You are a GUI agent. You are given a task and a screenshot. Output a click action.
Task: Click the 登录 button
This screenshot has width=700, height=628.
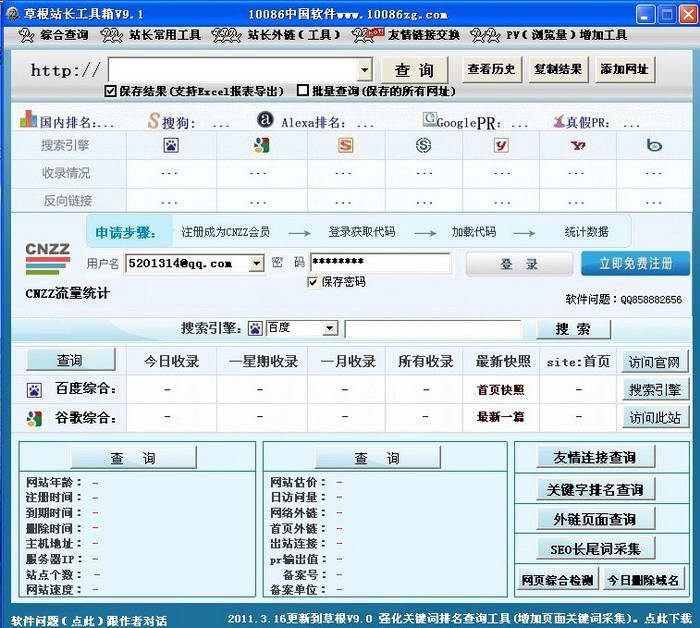(x=519, y=264)
